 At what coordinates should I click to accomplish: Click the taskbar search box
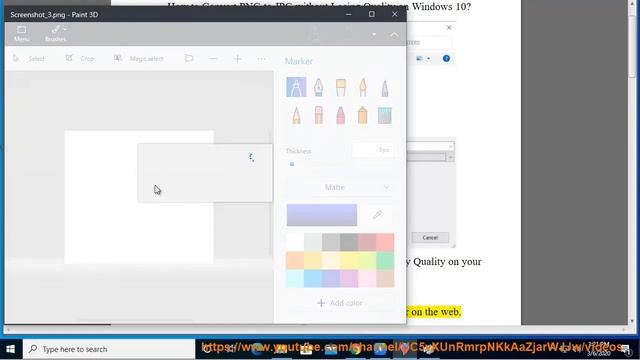tap(109, 349)
